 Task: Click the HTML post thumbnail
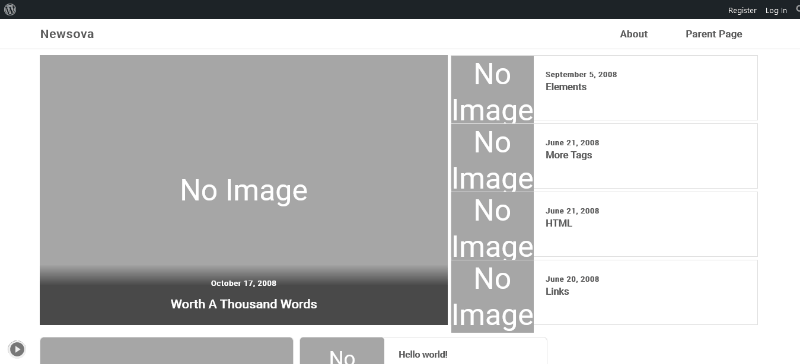492,226
